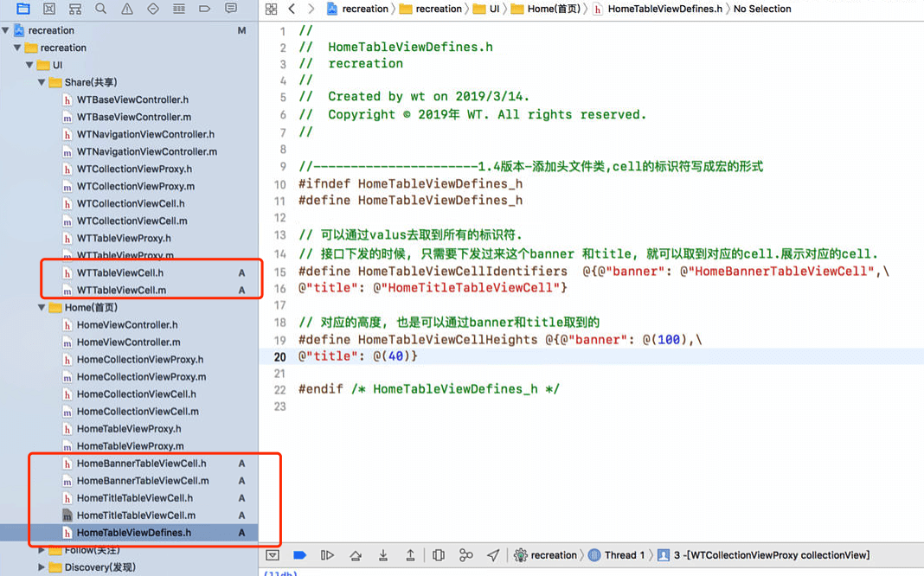The width and height of the screenshot is (924, 576).
Task: Go back with the left chevron
Action: coord(292,9)
